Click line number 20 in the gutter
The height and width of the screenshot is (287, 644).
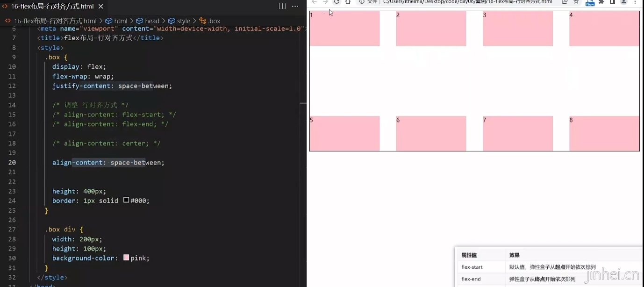[x=12, y=163]
